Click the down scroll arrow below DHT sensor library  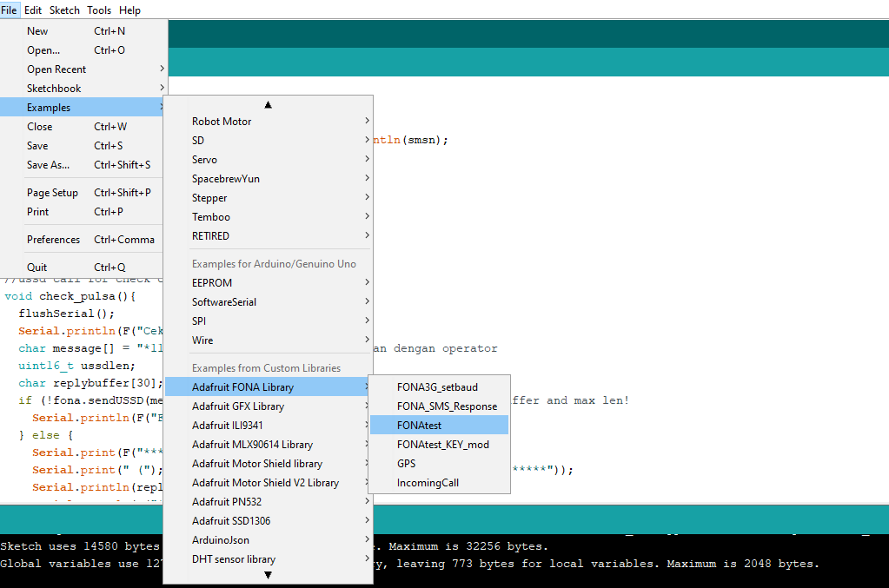click(268, 574)
